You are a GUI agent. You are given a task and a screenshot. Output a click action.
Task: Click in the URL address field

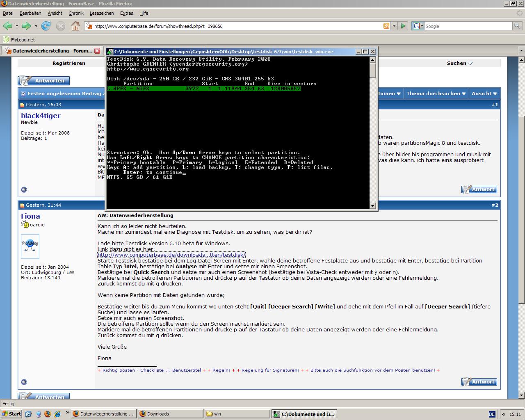238,26
